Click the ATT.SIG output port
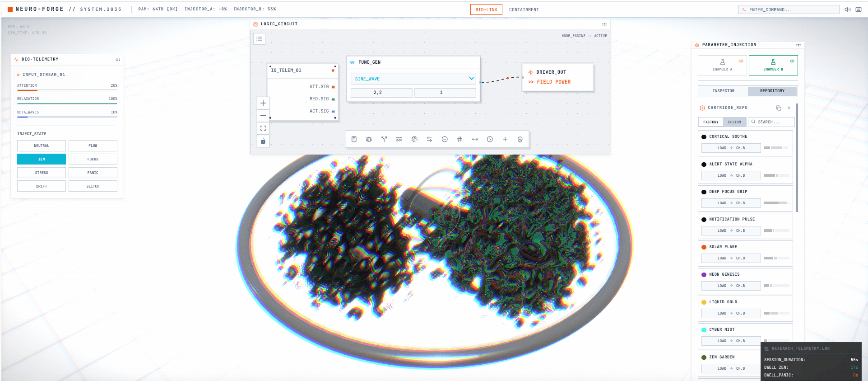Screen dimensions: 868x381 pos(333,87)
